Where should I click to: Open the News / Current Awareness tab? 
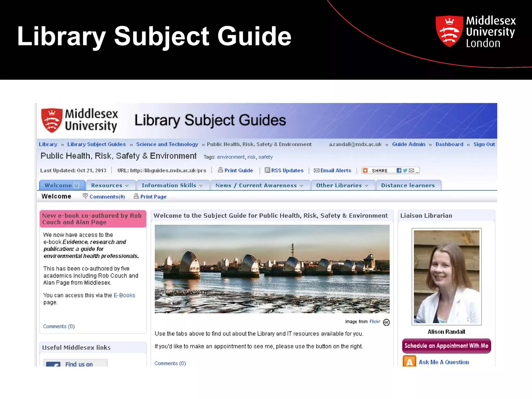(260, 185)
